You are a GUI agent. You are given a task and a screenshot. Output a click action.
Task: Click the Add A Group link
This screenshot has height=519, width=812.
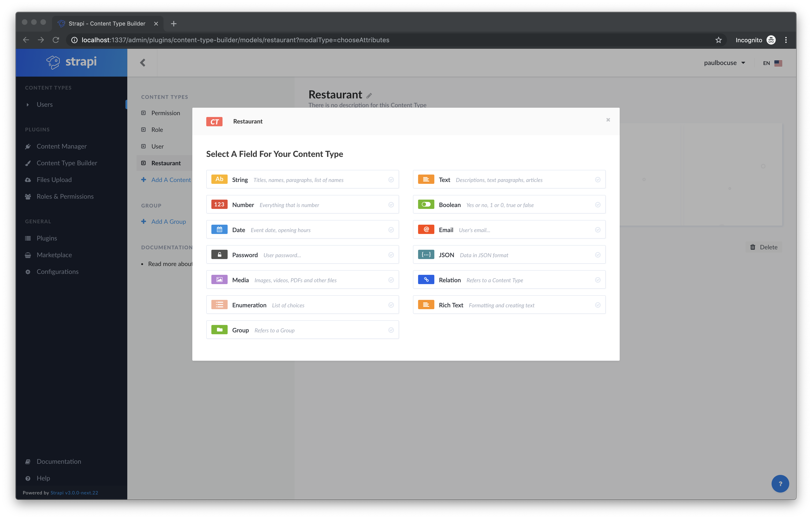coord(168,221)
